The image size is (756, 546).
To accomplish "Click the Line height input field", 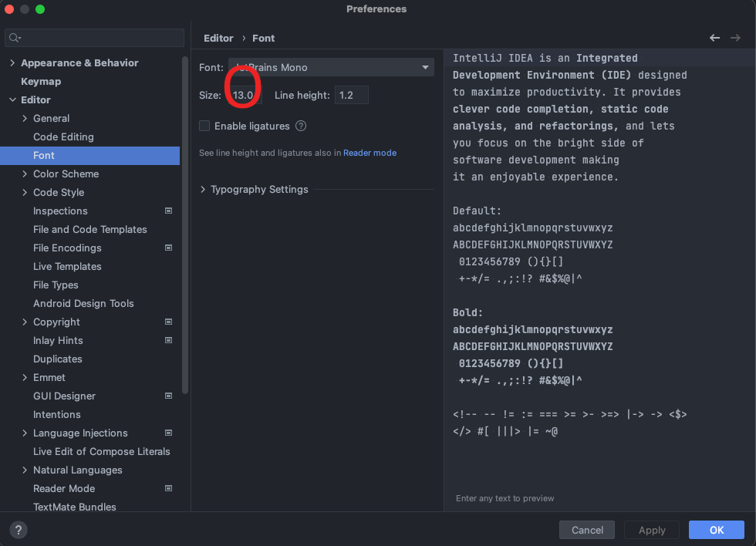I will [x=352, y=95].
